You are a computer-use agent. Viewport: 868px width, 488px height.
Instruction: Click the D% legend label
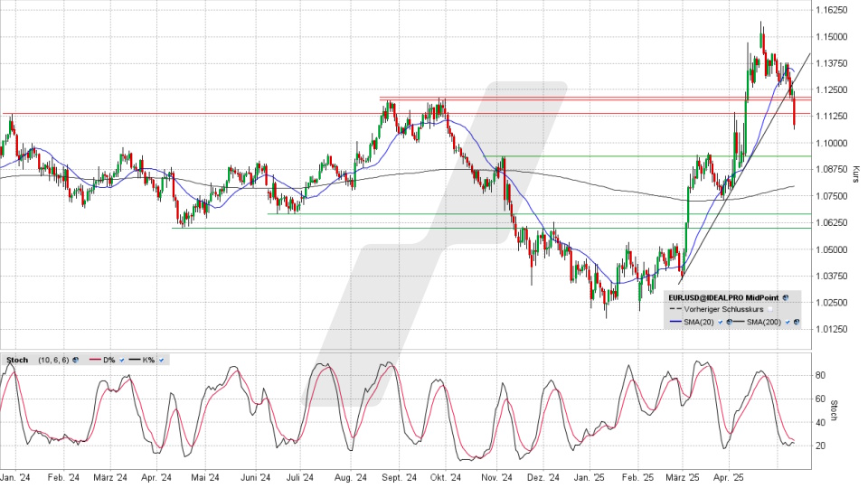(x=109, y=360)
